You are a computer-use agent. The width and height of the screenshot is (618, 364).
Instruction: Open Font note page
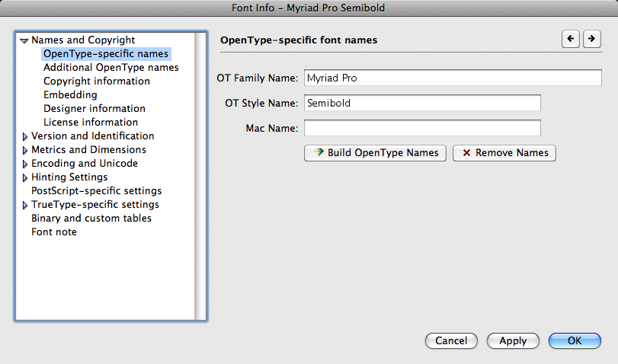click(x=54, y=232)
